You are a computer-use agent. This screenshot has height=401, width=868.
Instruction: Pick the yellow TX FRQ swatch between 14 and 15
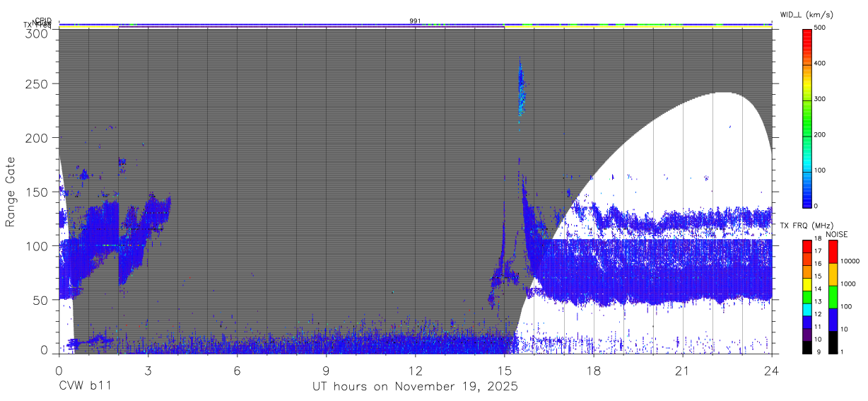coord(807,284)
